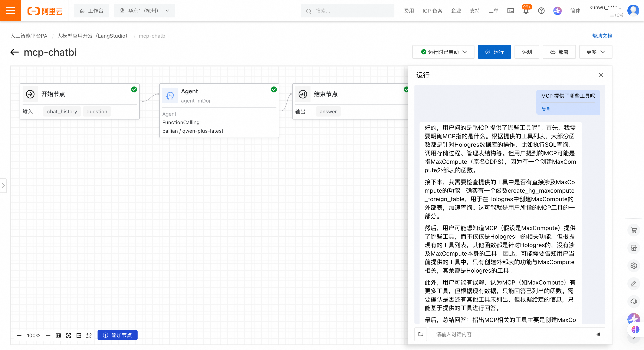The width and height of the screenshot is (644, 350).
Task: Open the hamburger navigation menu
Action: click(10, 10)
